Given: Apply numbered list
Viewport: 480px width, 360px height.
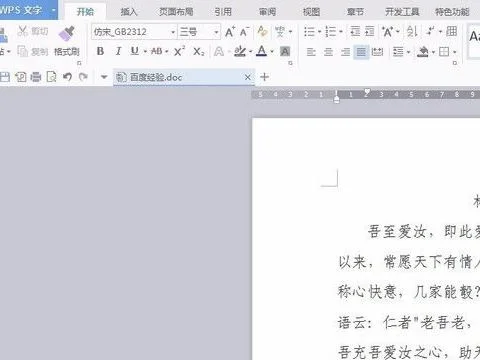Looking at the screenshot, I should [330, 32].
